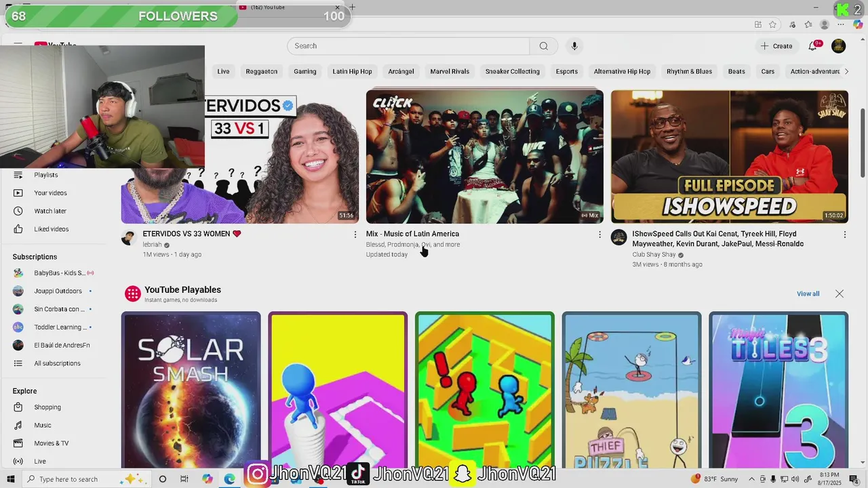Bookmark the page with the star icon
The image size is (868, 488).
click(772, 24)
